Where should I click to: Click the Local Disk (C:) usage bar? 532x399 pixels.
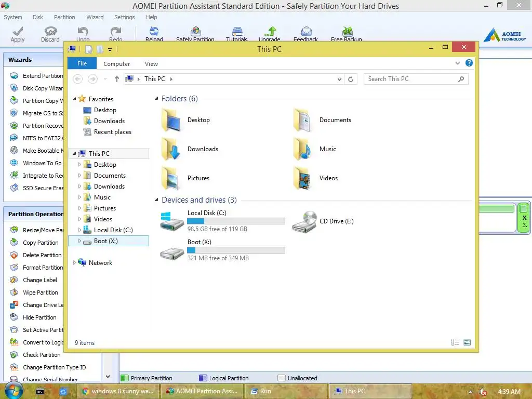[236, 221]
